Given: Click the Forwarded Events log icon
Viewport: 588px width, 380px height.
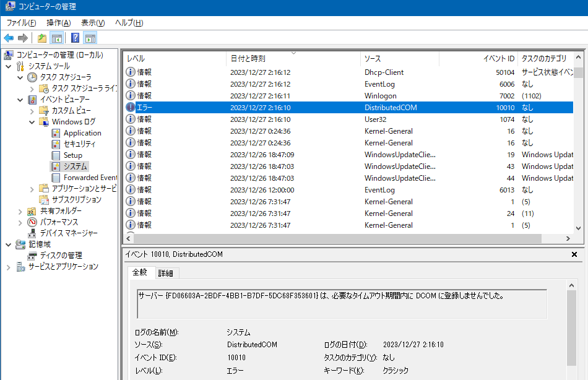Looking at the screenshot, I should pos(56,178).
